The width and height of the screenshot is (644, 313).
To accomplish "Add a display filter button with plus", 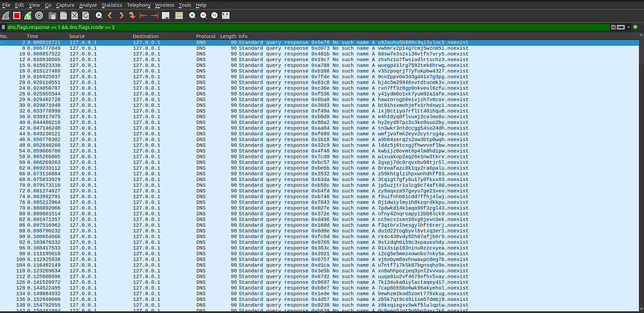I will click(x=635, y=27).
